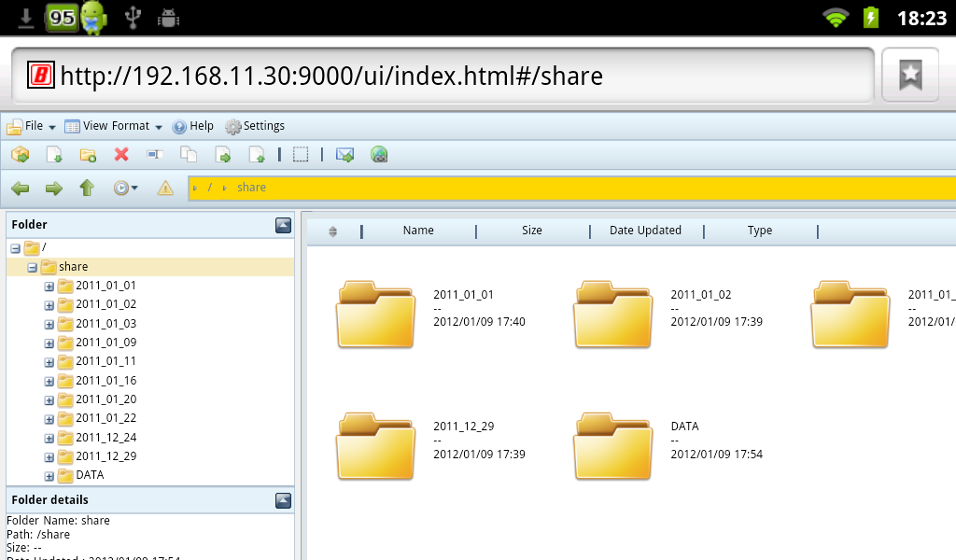This screenshot has height=560, width=956.
Task: Click the warning triangle icon
Action: pyautogui.click(x=165, y=189)
